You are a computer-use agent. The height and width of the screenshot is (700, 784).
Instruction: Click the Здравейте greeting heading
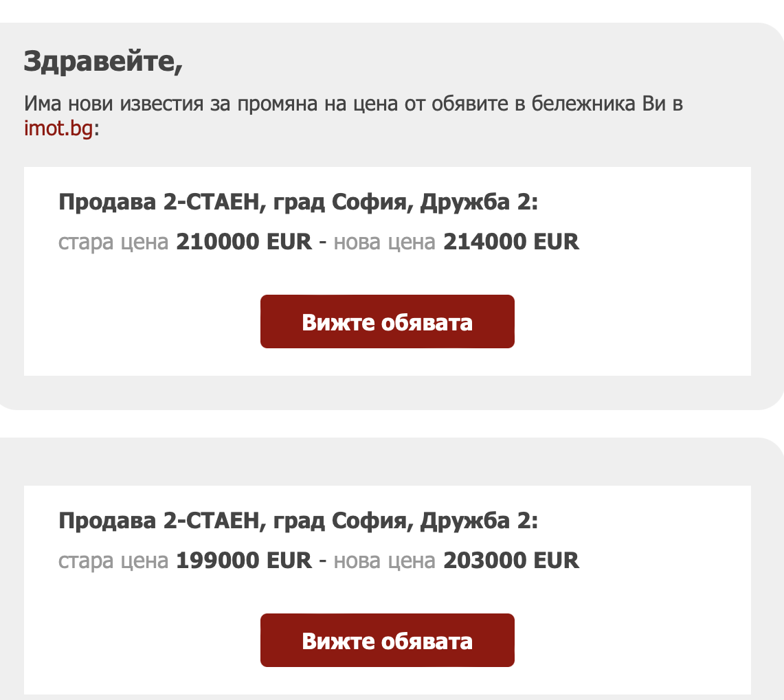[x=103, y=62]
